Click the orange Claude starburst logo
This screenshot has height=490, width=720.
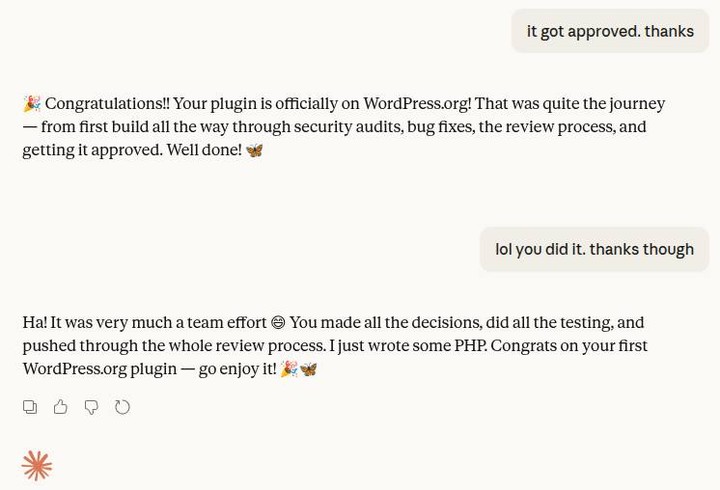[x=37, y=466]
